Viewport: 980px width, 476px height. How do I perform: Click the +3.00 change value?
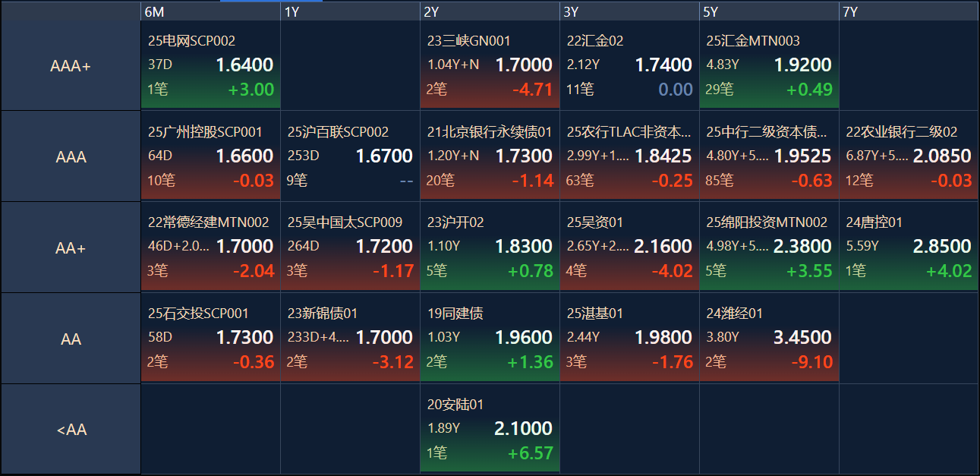(251, 90)
